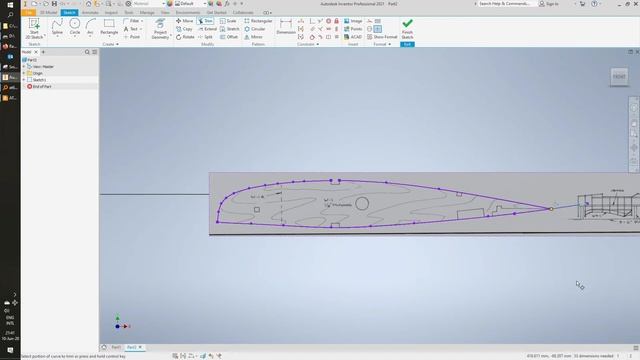
Task: Insert Points from file
Action: (x=353, y=29)
